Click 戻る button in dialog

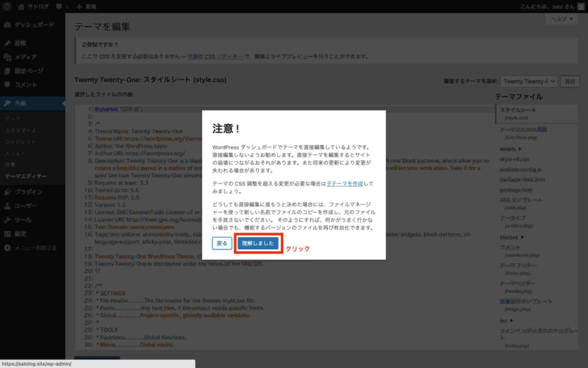click(222, 243)
